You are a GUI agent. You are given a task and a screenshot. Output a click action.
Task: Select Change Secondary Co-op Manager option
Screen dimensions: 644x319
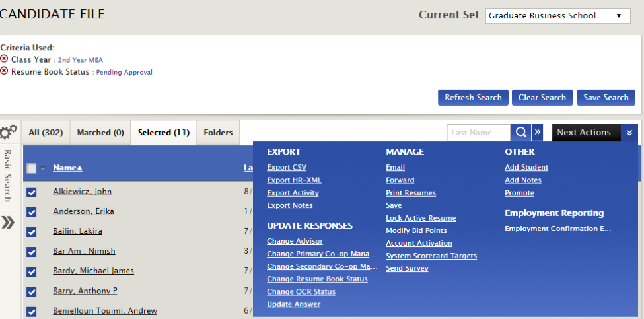322,266
